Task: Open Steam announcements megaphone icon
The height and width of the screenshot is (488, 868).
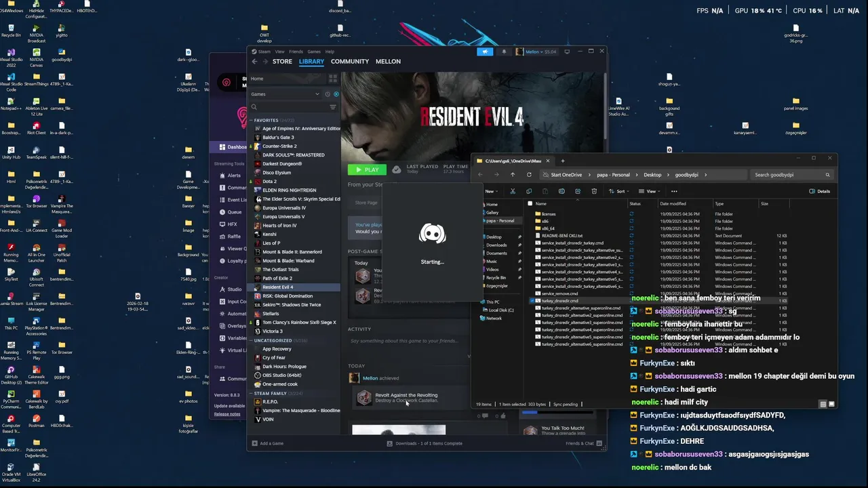Action: click(485, 52)
